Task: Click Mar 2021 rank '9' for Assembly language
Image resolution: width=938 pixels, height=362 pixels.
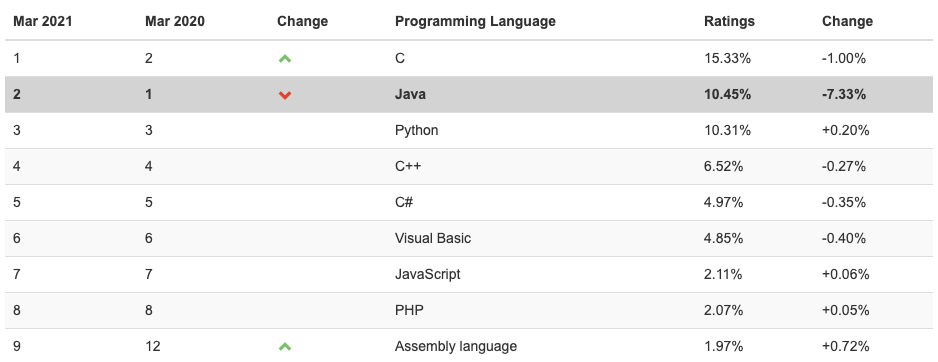Action: point(17,346)
